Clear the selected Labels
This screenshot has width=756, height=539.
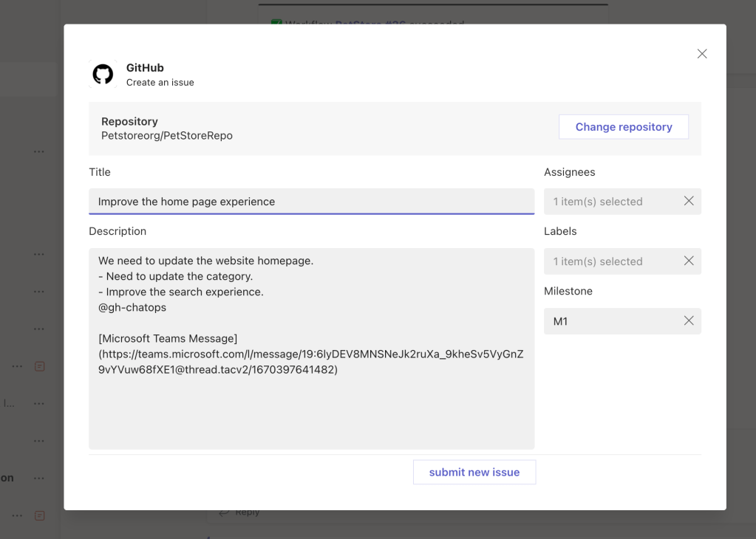689,261
